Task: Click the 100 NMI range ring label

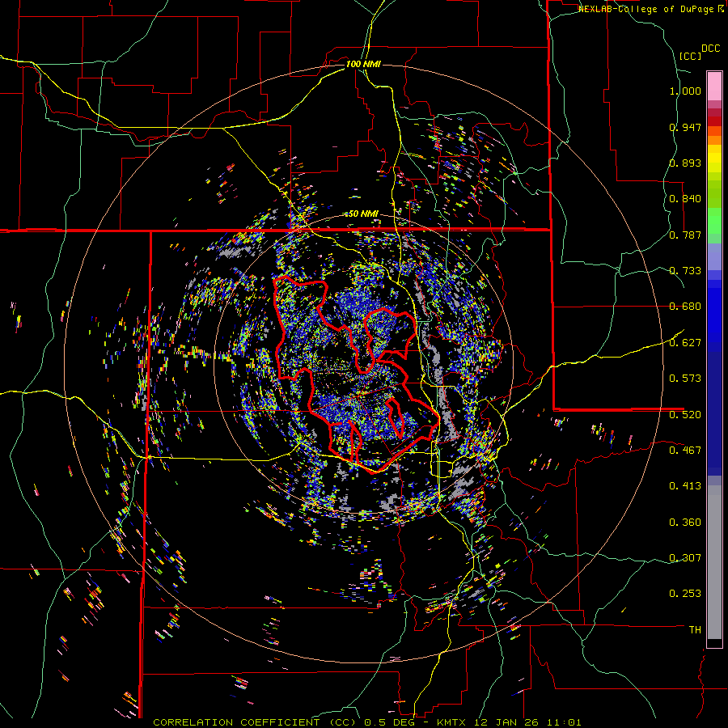Action: coord(363,64)
